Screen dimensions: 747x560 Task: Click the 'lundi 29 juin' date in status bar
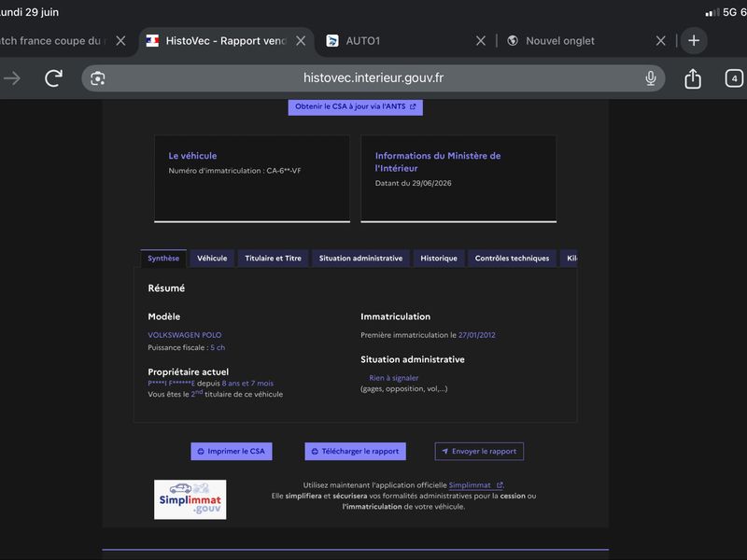29,12
